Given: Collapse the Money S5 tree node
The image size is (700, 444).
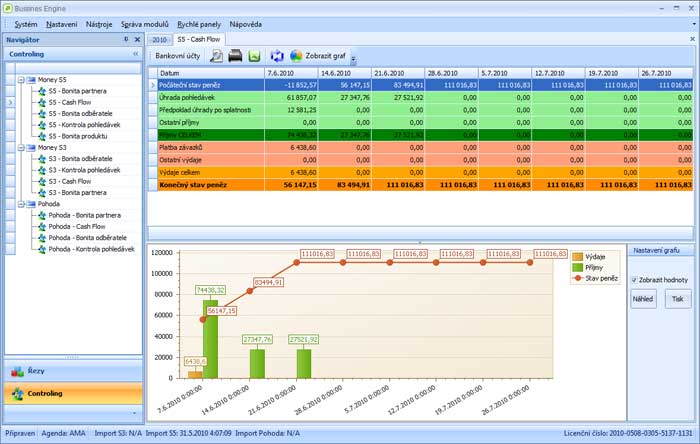Looking at the screenshot, I should tap(21, 79).
